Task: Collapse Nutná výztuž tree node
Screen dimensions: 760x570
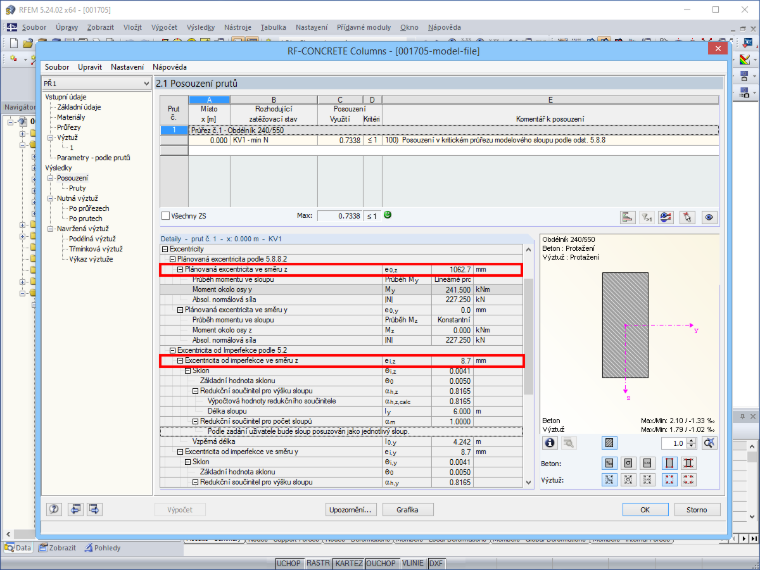Action: pyautogui.click(x=50, y=198)
